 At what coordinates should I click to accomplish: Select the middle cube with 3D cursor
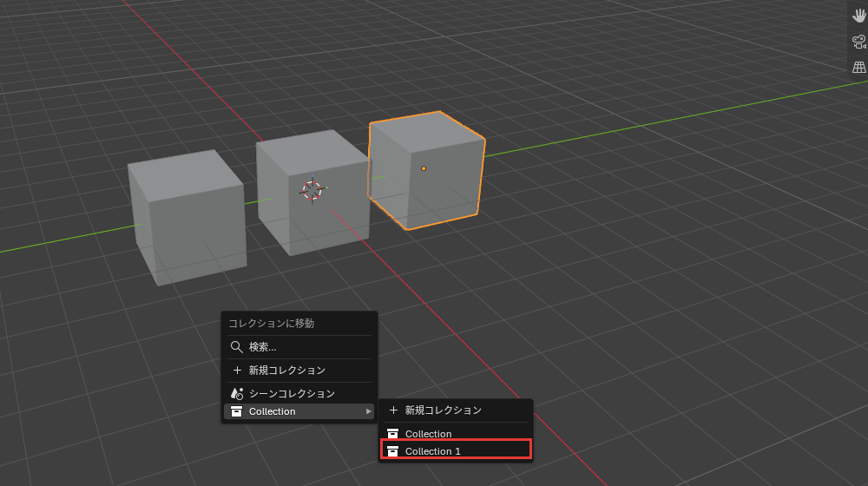point(313,192)
